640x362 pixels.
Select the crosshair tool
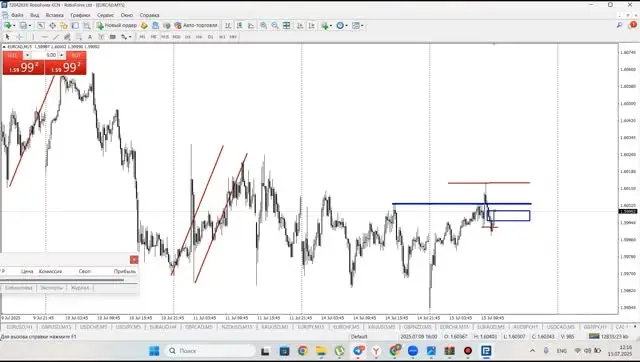(x=19, y=37)
